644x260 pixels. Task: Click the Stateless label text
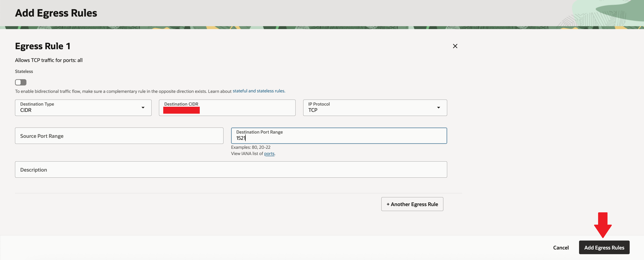(x=24, y=71)
